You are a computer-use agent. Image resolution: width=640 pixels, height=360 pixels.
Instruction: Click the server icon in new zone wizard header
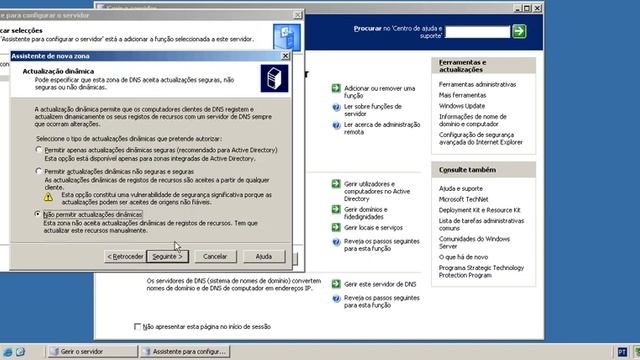(x=274, y=78)
